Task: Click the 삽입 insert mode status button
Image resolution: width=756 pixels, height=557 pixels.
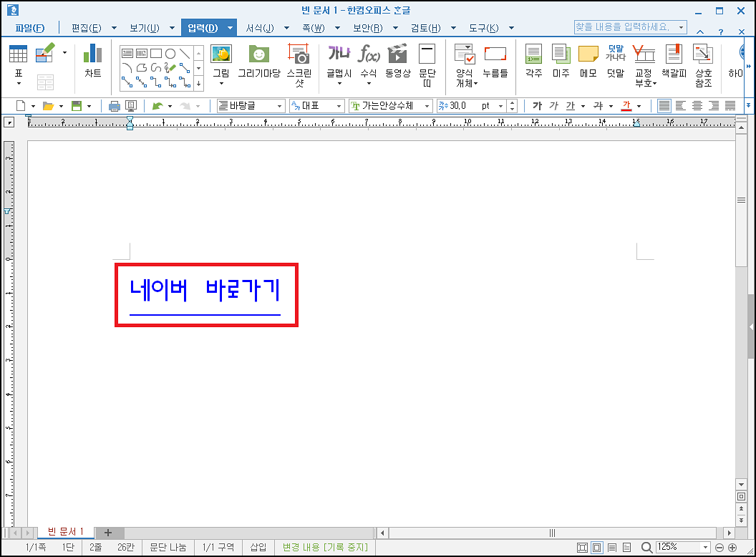Action: coord(258,548)
